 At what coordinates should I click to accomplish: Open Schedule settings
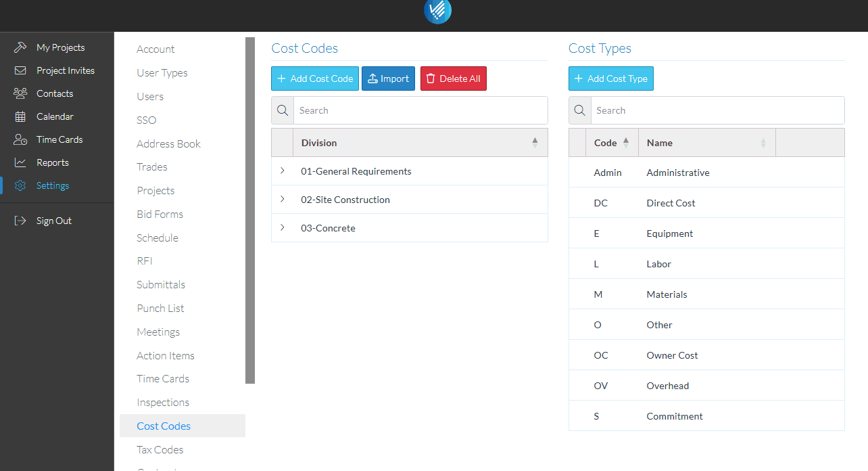158,238
